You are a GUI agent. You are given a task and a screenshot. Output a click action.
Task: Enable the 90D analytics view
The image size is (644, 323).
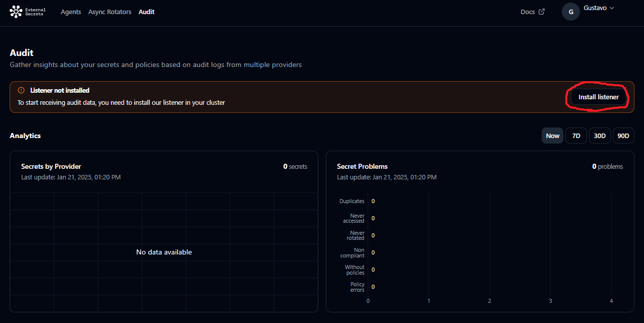pos(623,135)
